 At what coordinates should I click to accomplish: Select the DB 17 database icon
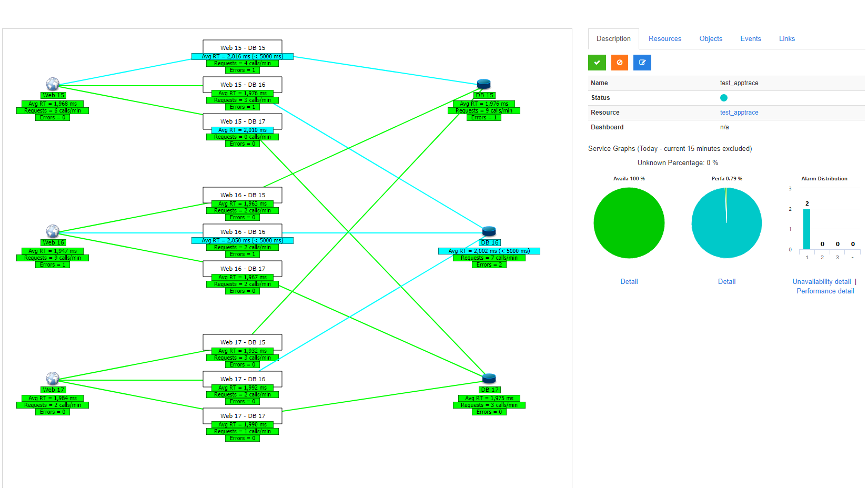tap(489, 379)
